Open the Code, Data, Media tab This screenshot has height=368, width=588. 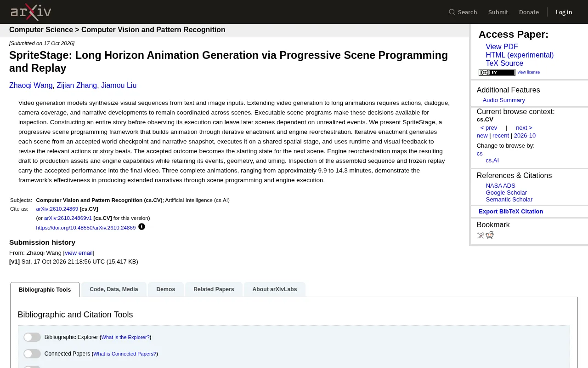pyautogui.click(x=114, y=289)
